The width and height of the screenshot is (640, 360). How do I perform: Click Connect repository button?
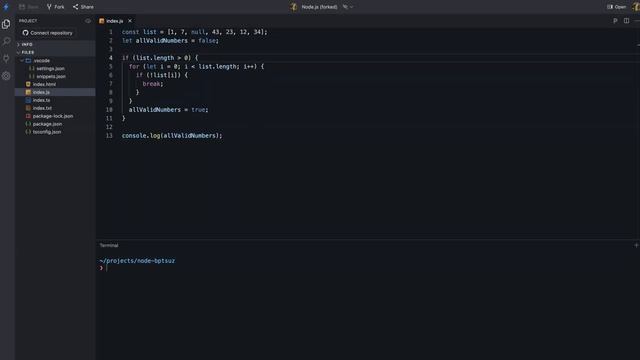(48, 33)
